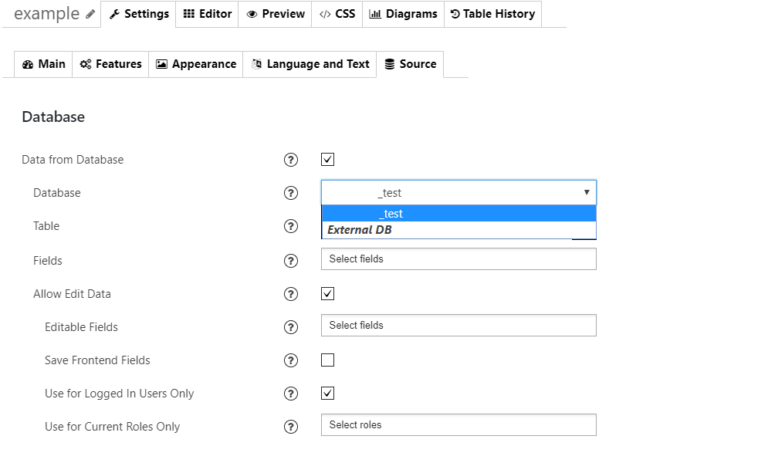The image size is (768, 463).
Task: Toggle Use for Logged In Users Only checkbox
Action: 328,393
